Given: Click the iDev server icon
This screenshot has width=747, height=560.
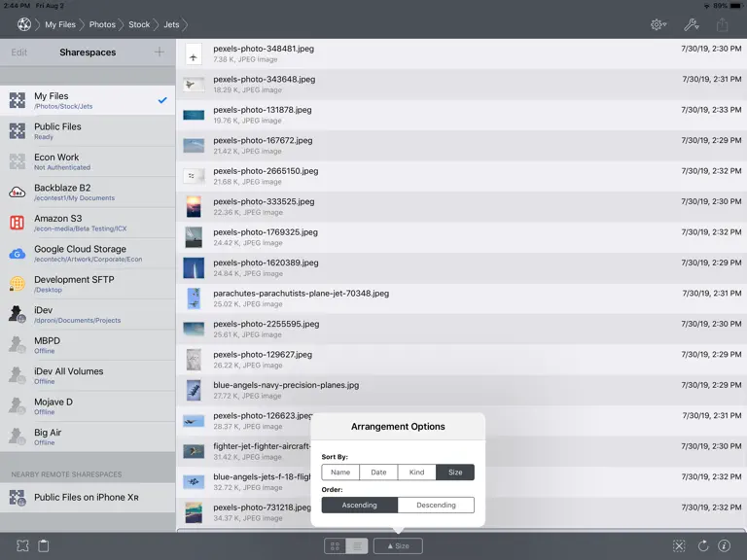Looking at the screenshot, I should [18, 314].
